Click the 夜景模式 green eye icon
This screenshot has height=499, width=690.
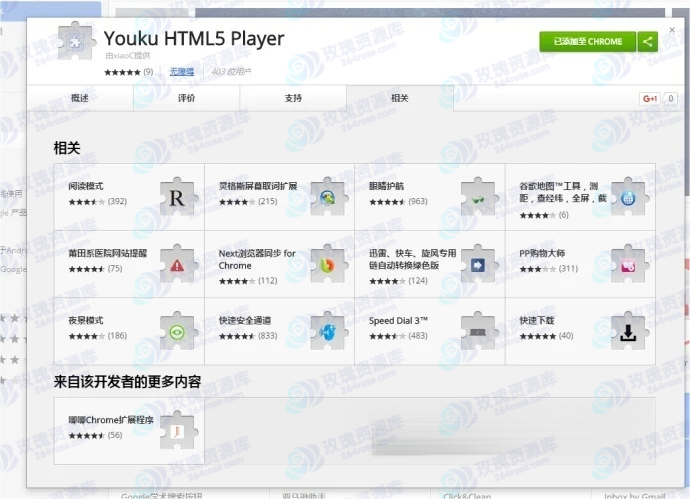(x=177, y=331)
